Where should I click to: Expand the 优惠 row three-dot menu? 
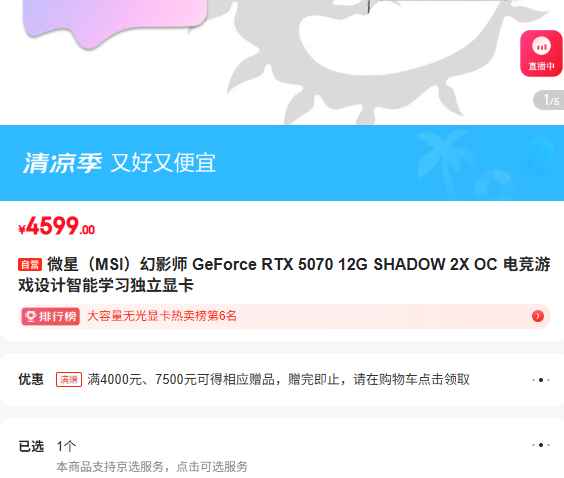[541, 380]
